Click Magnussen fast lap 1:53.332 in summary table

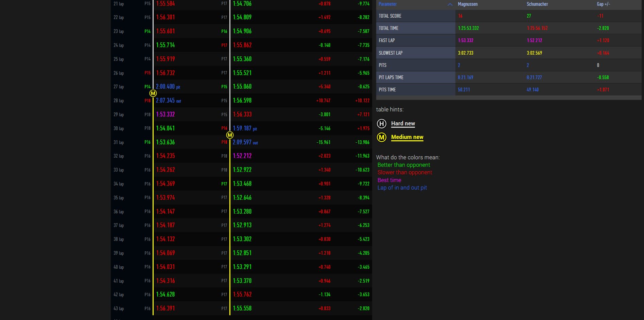pyautogui.click(x=466, y=40)
